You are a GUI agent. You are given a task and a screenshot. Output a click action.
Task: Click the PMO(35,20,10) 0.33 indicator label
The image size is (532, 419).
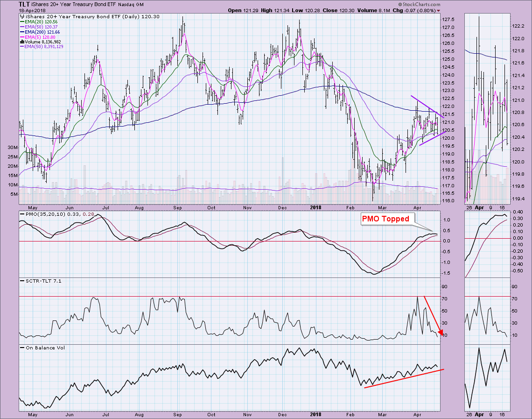[50, 214]
